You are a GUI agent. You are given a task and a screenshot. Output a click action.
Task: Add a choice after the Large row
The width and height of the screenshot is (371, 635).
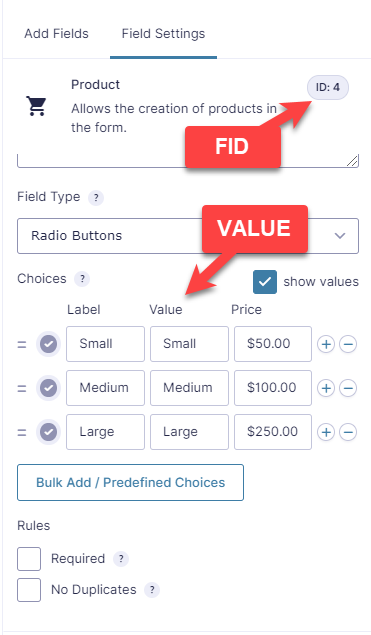[x=326, y=432]
